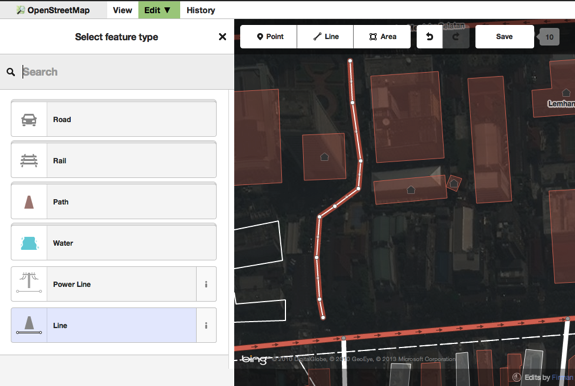Choose the Road feature category
Screen dimensions: 575x386
[114, 119]
